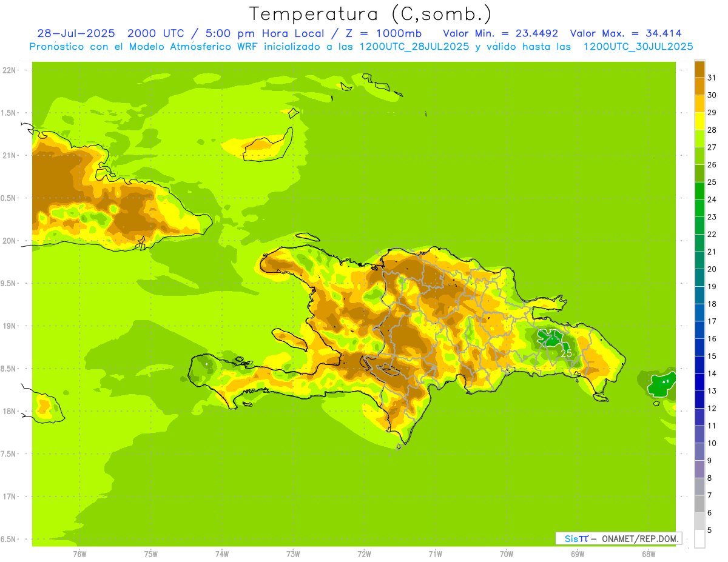Click the "72W" longitude label
This screenshot has height=562, width=728.
point(364,554)
